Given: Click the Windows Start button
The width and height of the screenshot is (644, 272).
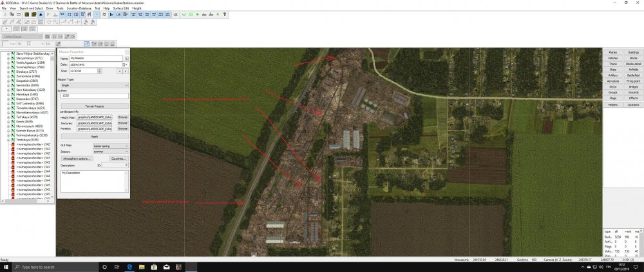Looking at the screenshot, I should [x=5, y=267].
